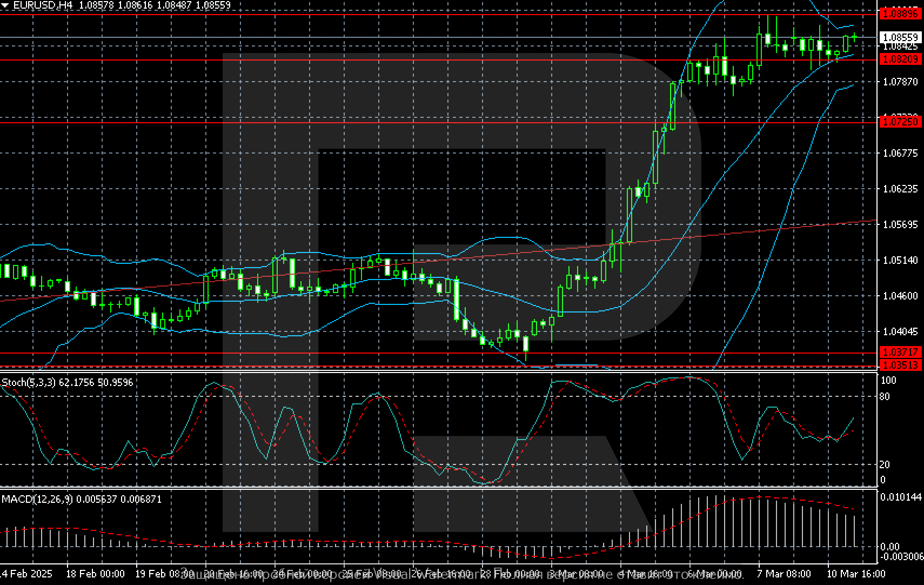Click the MACD(12,26,9) indicator label
This screenshot has width=924, height=585.
(x=37, y=500)
